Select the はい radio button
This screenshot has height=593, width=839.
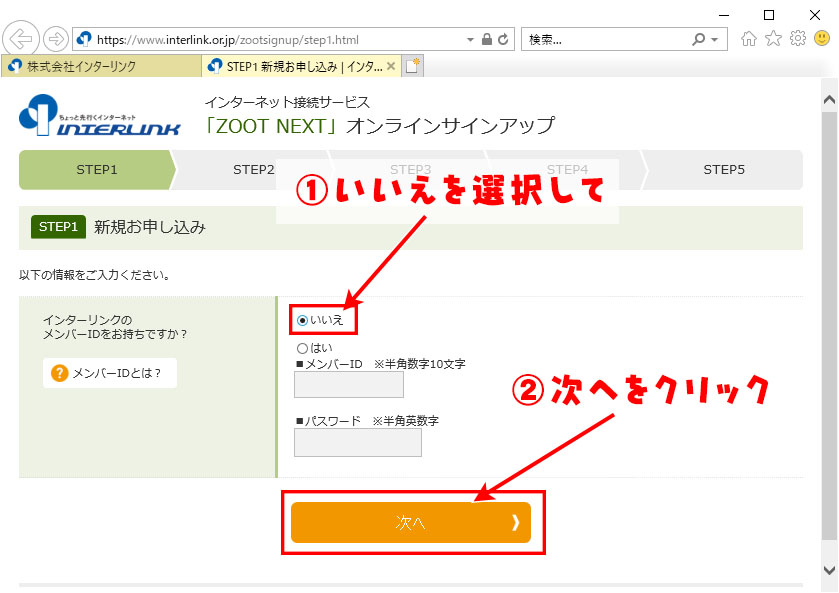click(x=302, y=348)
